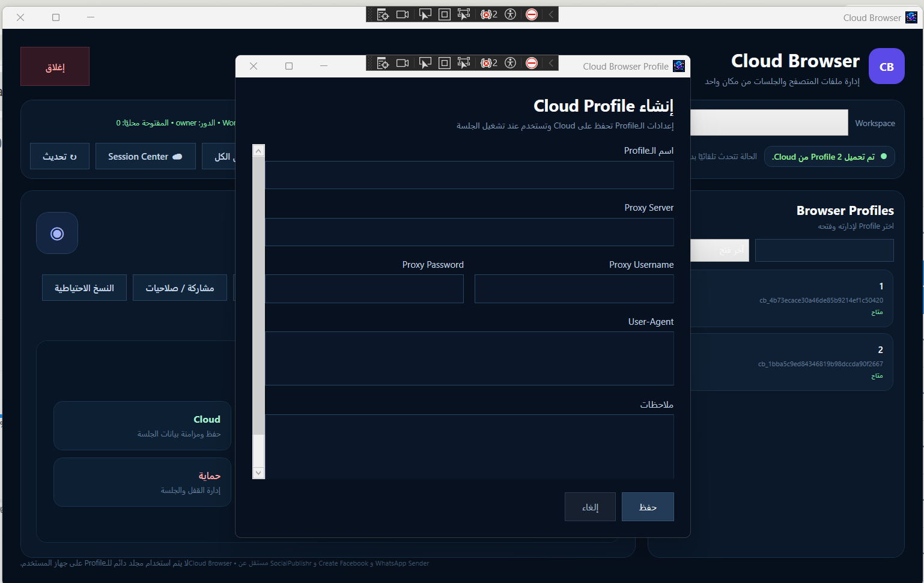Open binding failures count in Profile dialog toolbar
Viewport: 924px width, 583px height.
[489, 63]
